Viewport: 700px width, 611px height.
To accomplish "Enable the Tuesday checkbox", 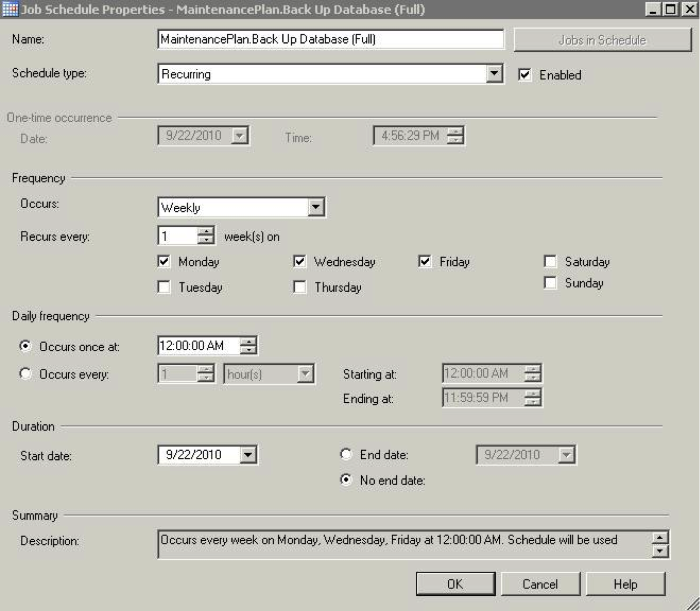I will click(164, 287).
